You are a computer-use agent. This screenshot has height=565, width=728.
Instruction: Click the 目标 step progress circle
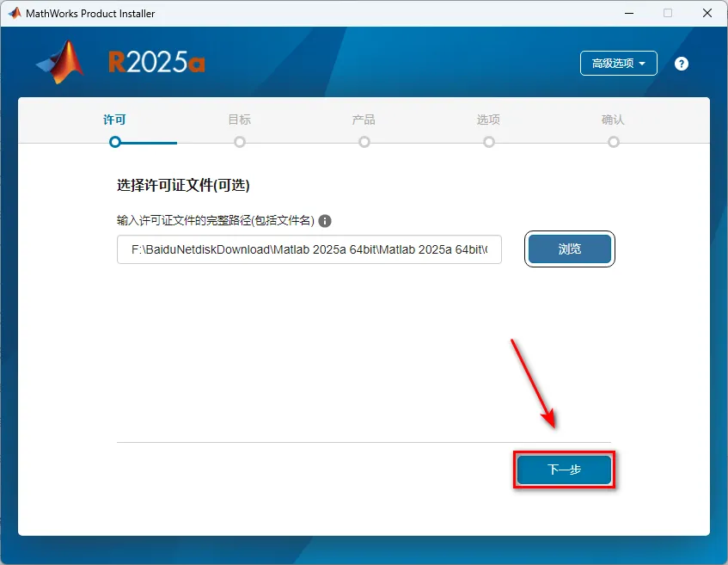coord(240,142)
